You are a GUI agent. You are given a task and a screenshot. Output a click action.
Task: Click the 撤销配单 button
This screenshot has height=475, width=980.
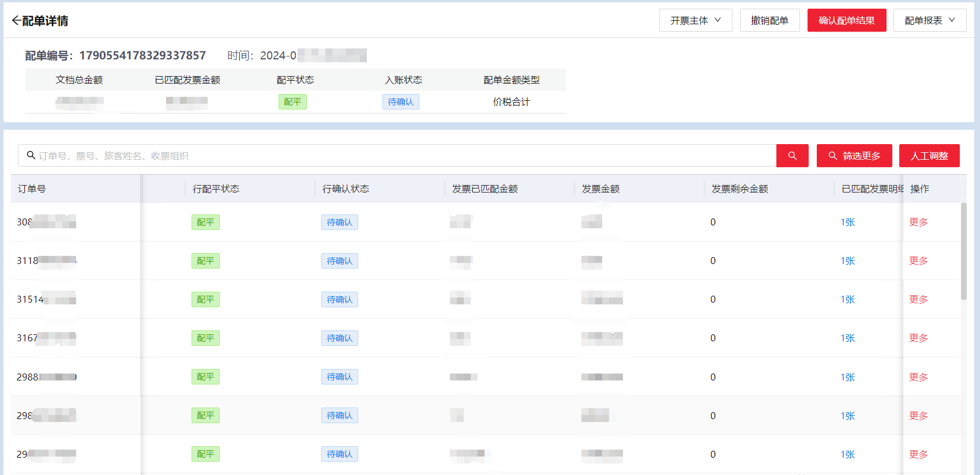(x=769, y=20)
